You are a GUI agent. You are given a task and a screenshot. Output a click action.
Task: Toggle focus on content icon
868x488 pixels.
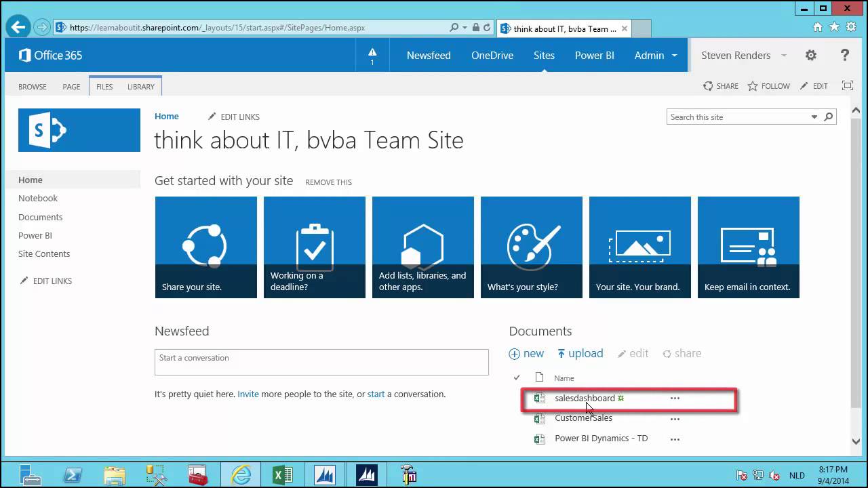click(x=848, y=85)
